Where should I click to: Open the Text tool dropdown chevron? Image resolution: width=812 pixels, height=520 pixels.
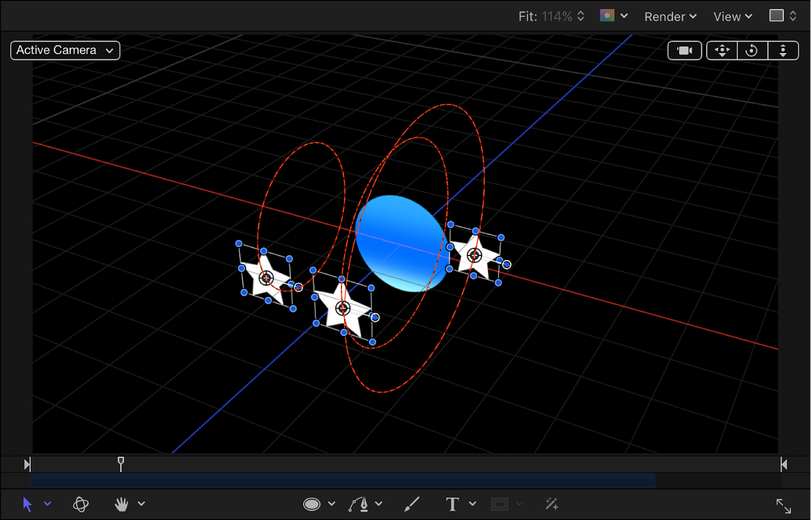click(472, 504)
